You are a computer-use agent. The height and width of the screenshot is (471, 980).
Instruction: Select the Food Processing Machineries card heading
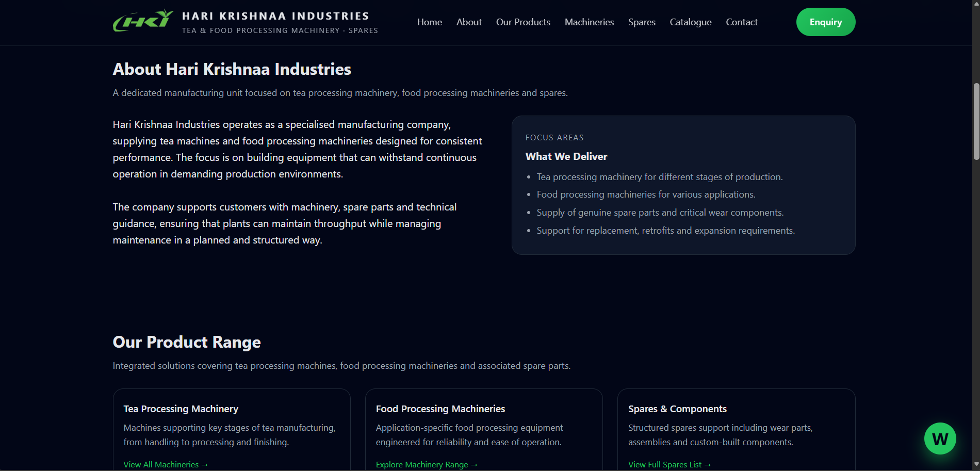pyautogui.click(x=440, y=409)
